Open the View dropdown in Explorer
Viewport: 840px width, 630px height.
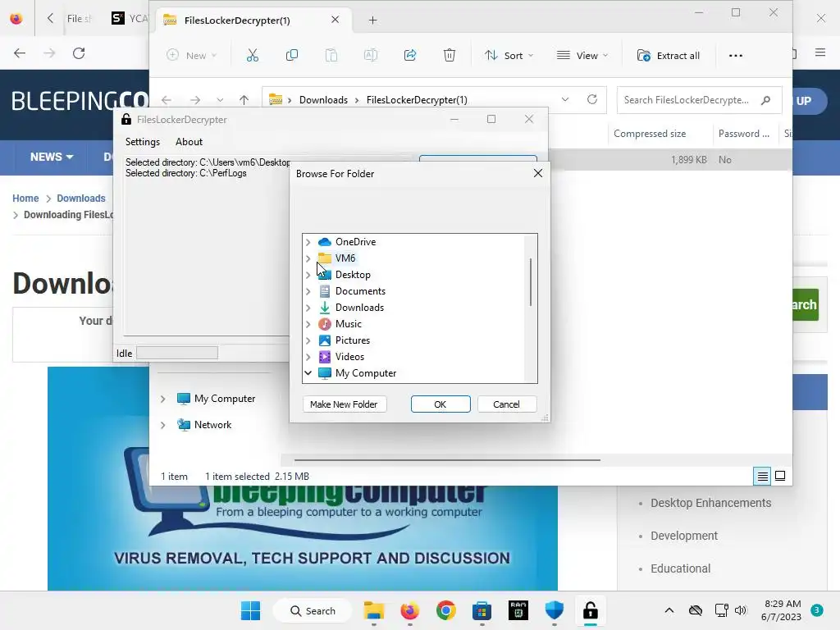[583, 55]
